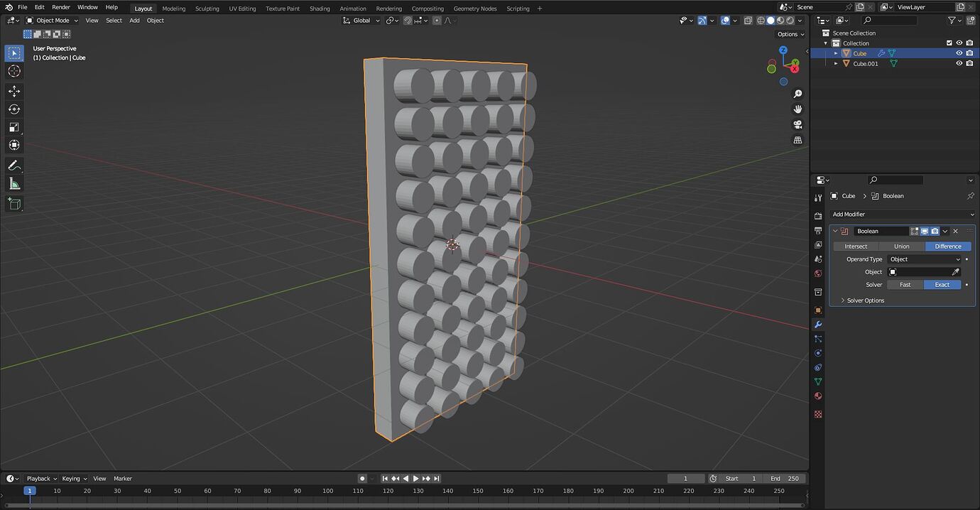Hide Cube.001 in viewport via eye icon
The image size is (980, 510).
pos(959,63)
